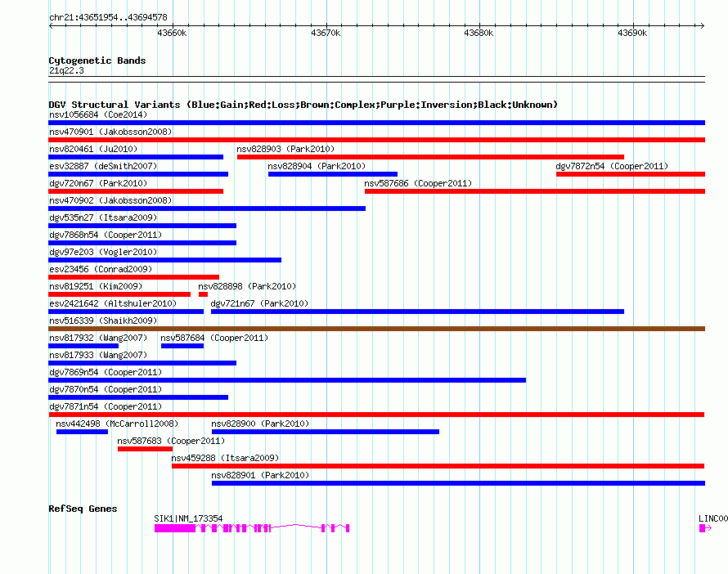Select nsv470902 (Jakobsson2008) blue bar
Viewport: 728px width, 574px height.
[x=207, y=209]
